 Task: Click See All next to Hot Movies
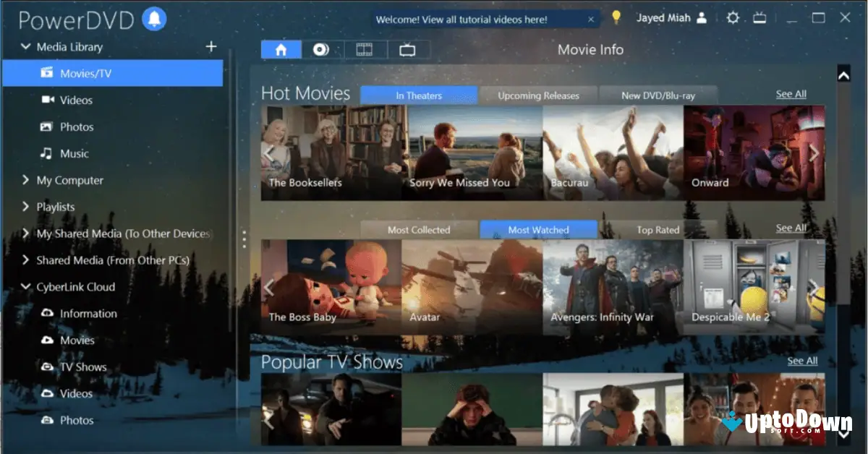pos(791,93)
